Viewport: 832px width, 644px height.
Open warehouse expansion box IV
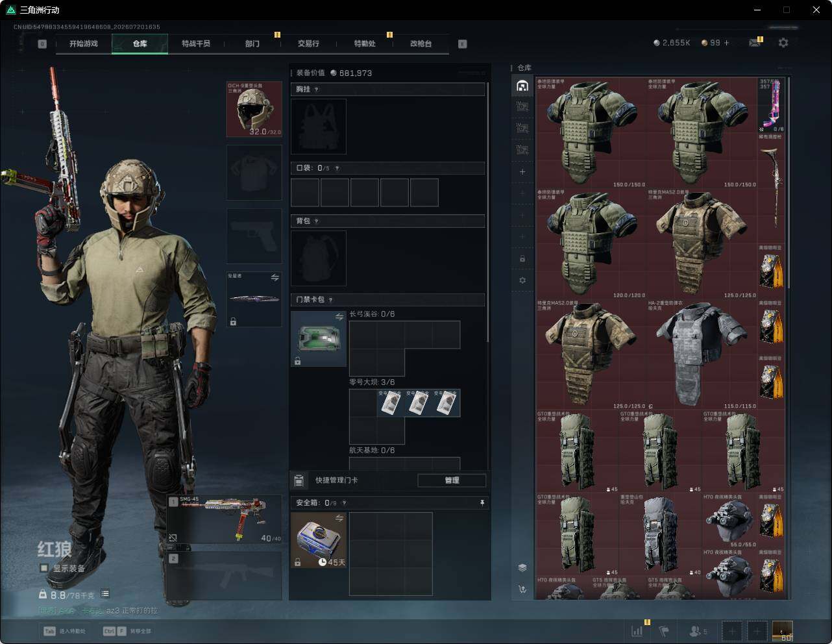(x=522, y=150)
